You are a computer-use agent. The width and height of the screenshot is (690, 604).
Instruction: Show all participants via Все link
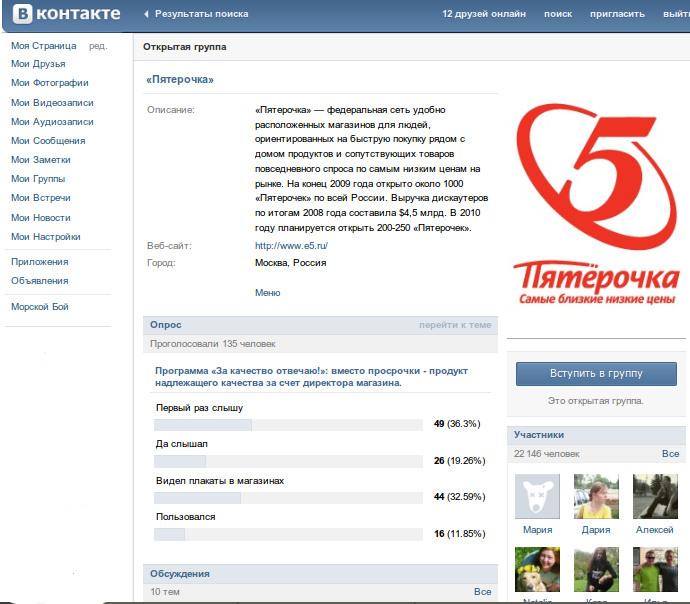[x=670, y=454]
